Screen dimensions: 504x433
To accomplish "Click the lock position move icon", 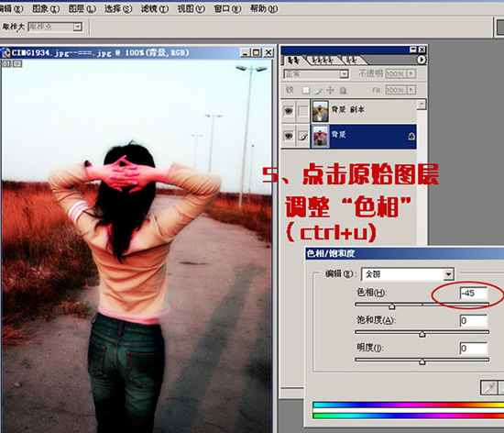I will pyautogui.click(x=330, y=90).
